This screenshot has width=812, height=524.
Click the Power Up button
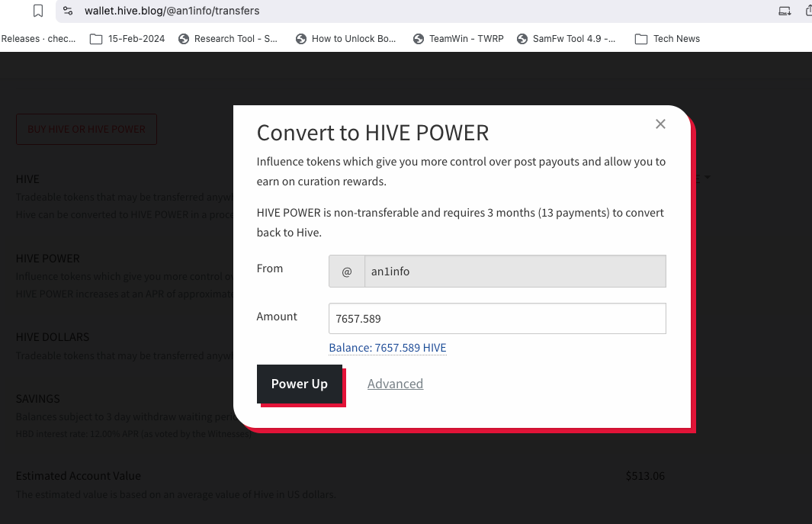(x=300, y=384)
